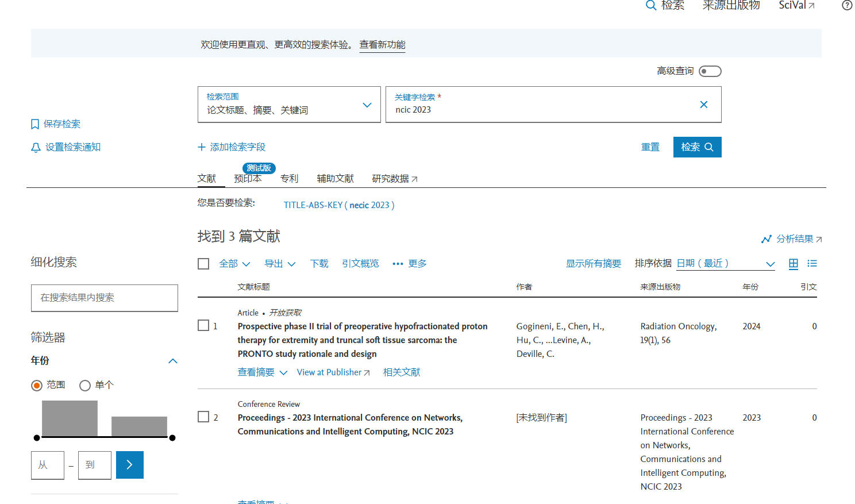855x504 pixels.
Task: Click the plus icon to add search field
Action: (x=202, y=147)
